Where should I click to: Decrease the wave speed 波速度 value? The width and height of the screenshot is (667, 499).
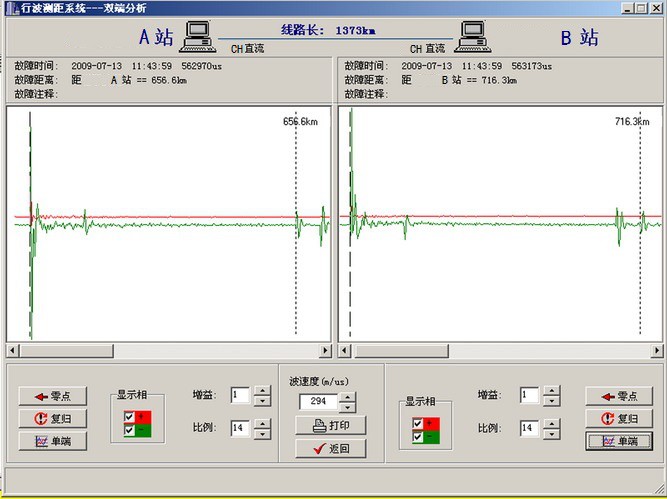point(348,407)
